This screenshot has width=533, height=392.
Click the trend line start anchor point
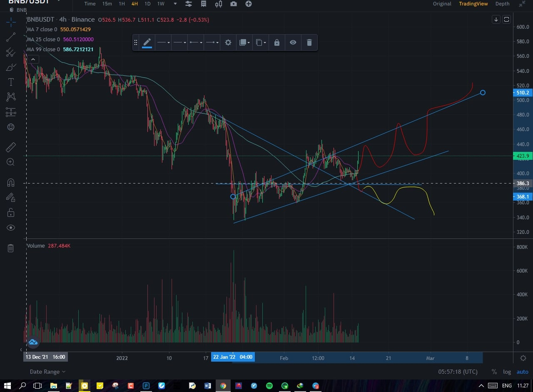pos(233,196)
